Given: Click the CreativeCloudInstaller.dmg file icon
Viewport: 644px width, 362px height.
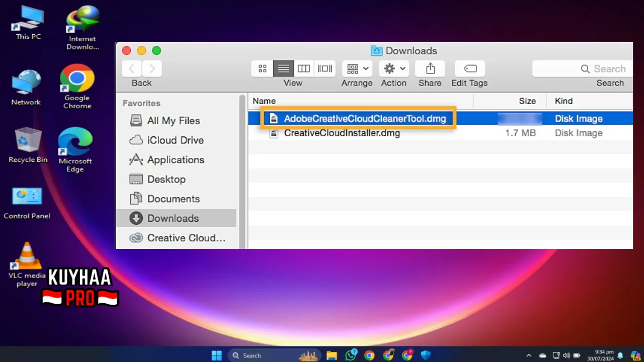Looking at the screenshot, I should [x=274, y=133].
